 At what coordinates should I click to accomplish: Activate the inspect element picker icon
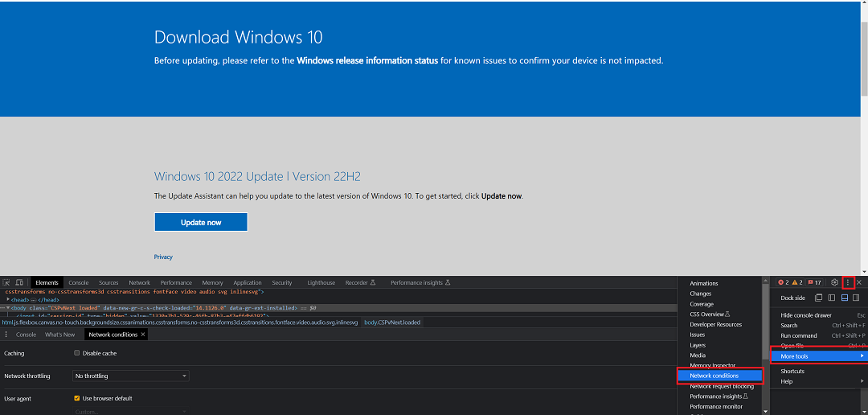click(7, 282)
